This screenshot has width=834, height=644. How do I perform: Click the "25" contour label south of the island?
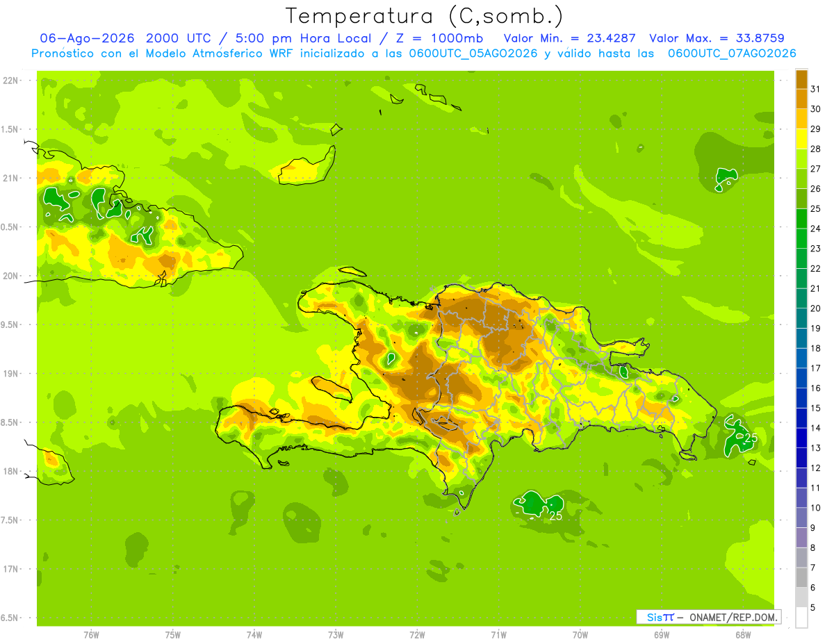556,516
